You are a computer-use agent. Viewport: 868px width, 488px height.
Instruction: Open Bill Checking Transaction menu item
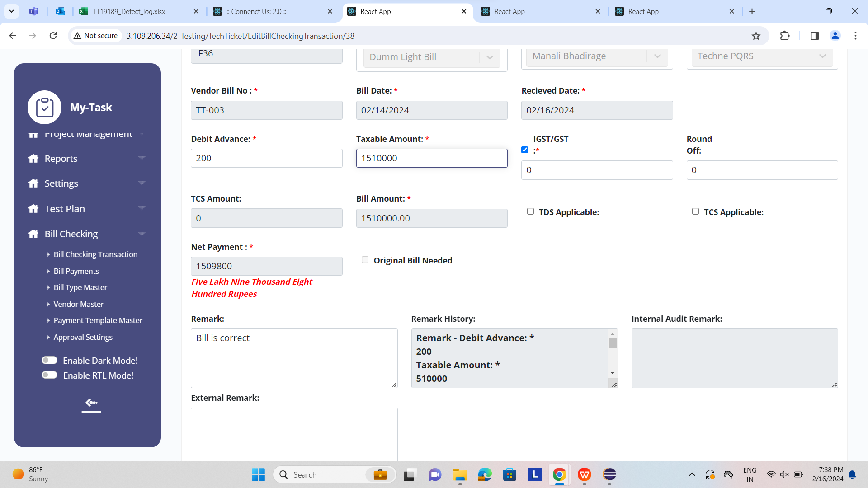coord(95,254)
